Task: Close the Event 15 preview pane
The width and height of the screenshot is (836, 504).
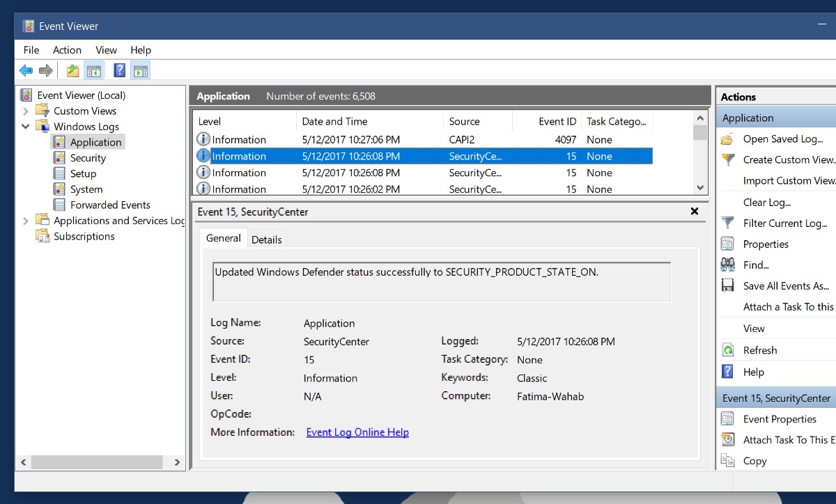Action: [x=695, y=211]
